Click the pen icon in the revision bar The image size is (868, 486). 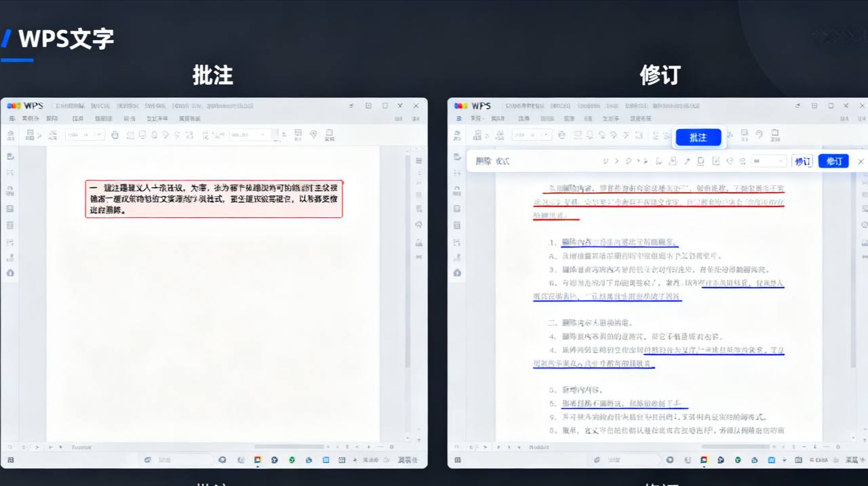[687, 161]
